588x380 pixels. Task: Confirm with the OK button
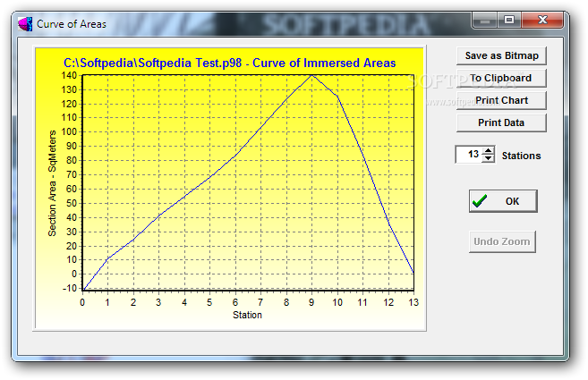[x=503, y=201]
